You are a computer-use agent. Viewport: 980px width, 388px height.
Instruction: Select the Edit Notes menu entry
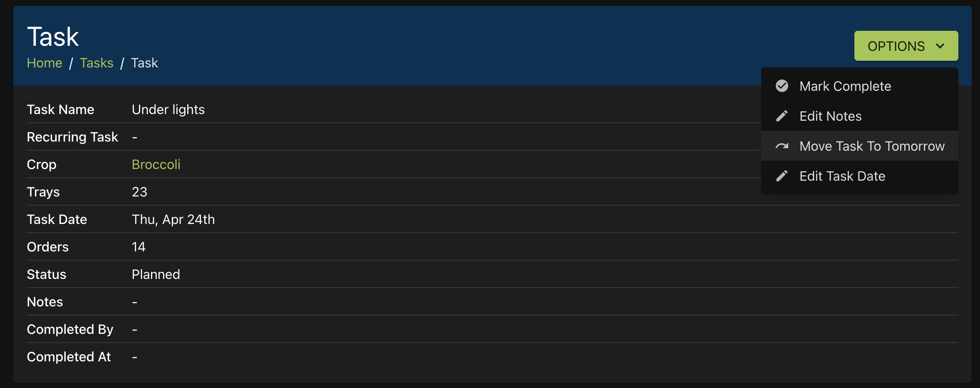[x=830, y=116]
